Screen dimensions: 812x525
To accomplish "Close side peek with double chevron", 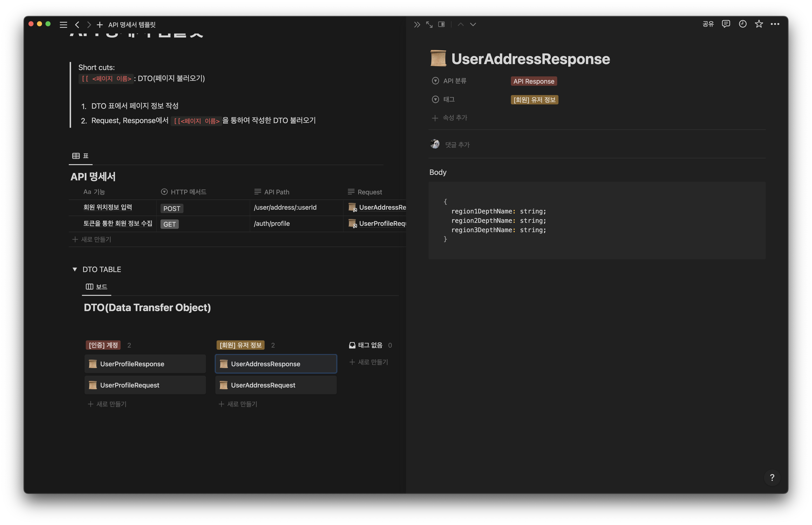I will [417, 25].
